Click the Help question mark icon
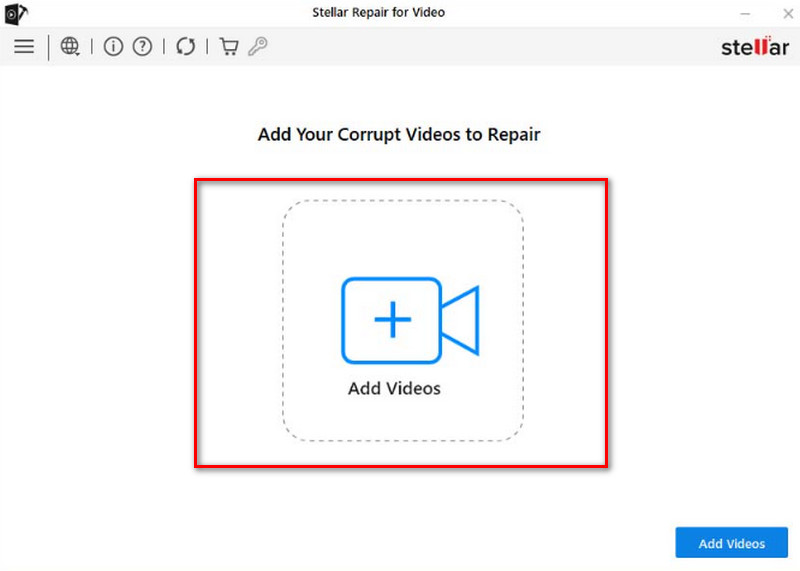 pyautogui.click(x=142, y=47)
